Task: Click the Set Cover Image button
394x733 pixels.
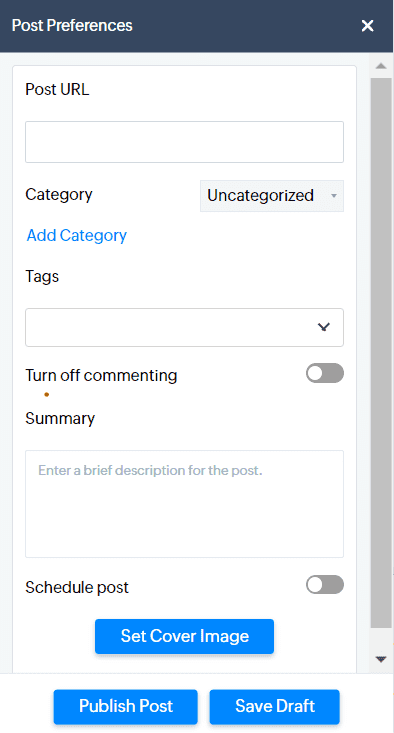Action: [x=185, y=636]
